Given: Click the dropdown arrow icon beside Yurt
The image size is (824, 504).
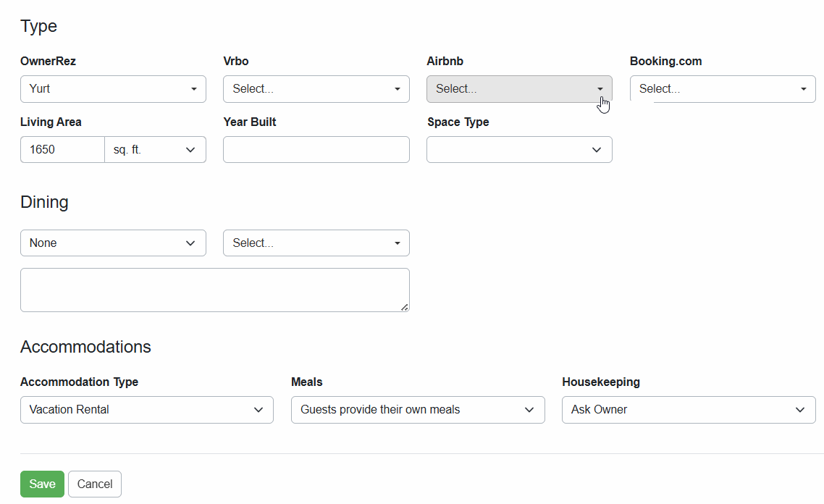Looking at the screenshot, I should click(193, 88).
